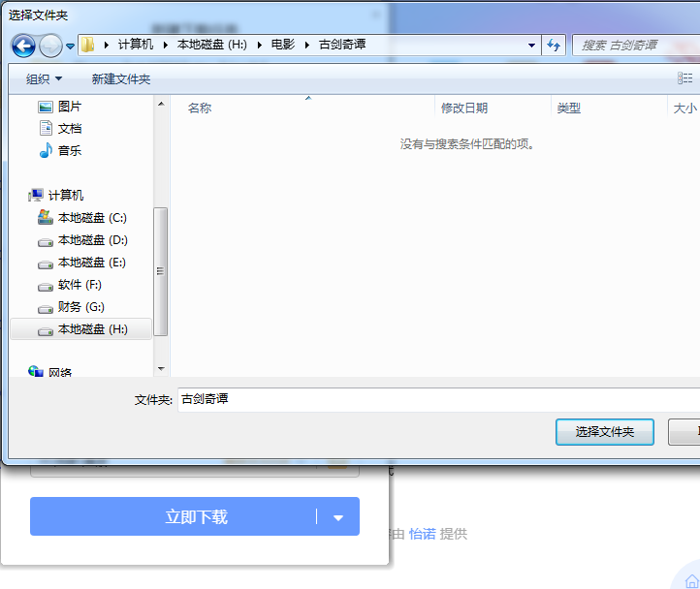Click navigation pane scroll up arrow
The width and height of the screenshot is (700, 589).
161,104
